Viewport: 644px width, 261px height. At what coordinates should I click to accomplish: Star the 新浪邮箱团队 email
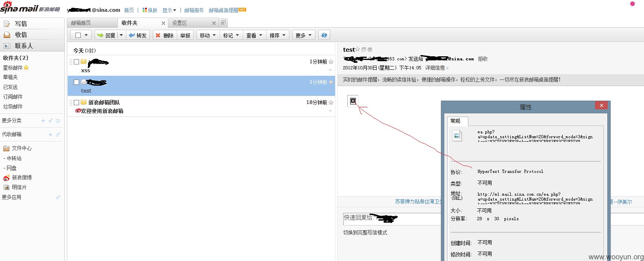tap(331, 103)
